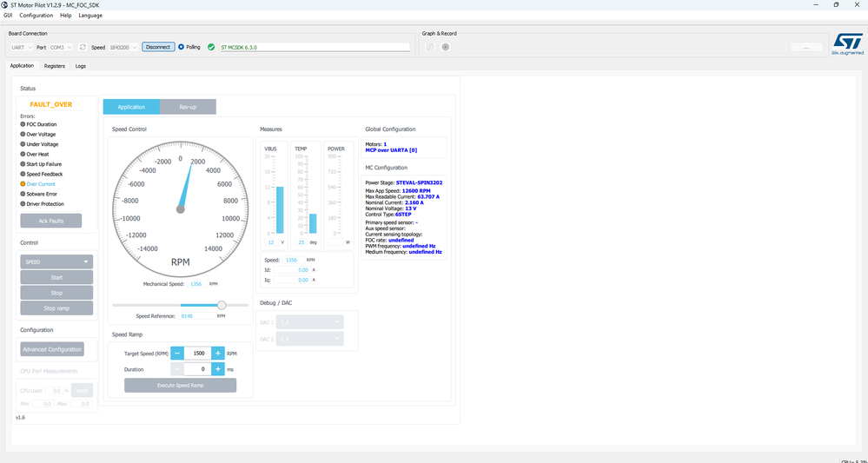868x463 pixels.
Task: Open the Rev-up tab
Action: (188, 107)
